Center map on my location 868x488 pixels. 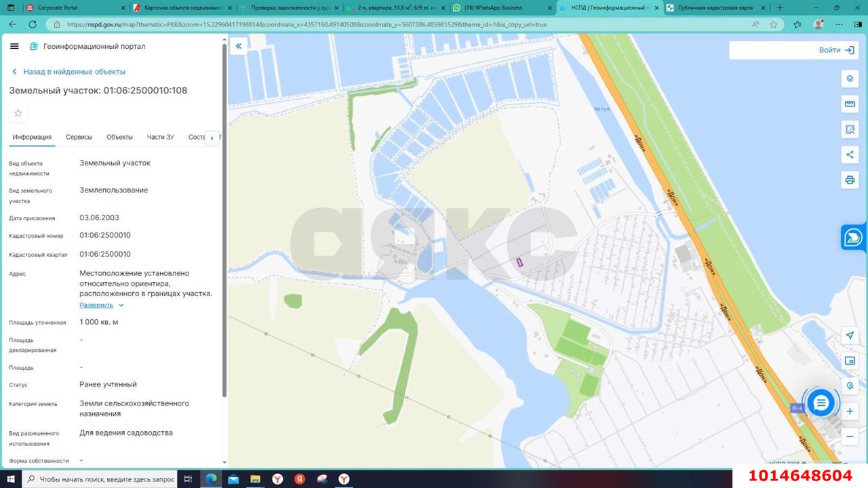coord(850,335)
